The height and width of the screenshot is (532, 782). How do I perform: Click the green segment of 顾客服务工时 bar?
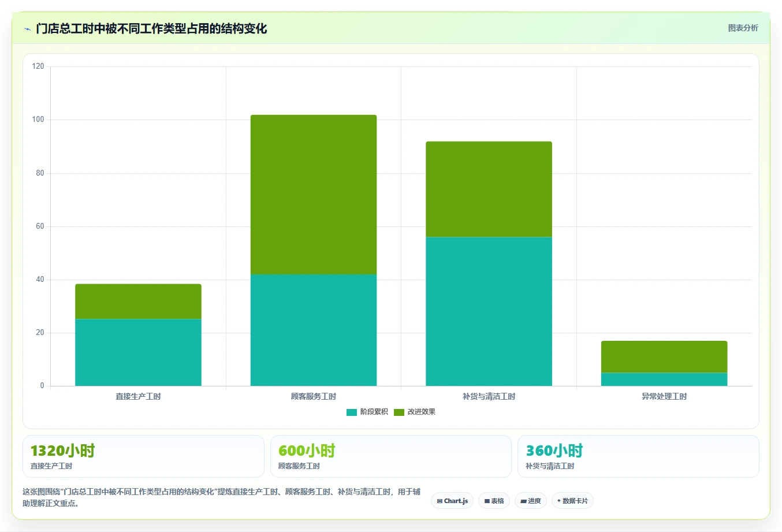pyautogui.click(x=314, y=195)
